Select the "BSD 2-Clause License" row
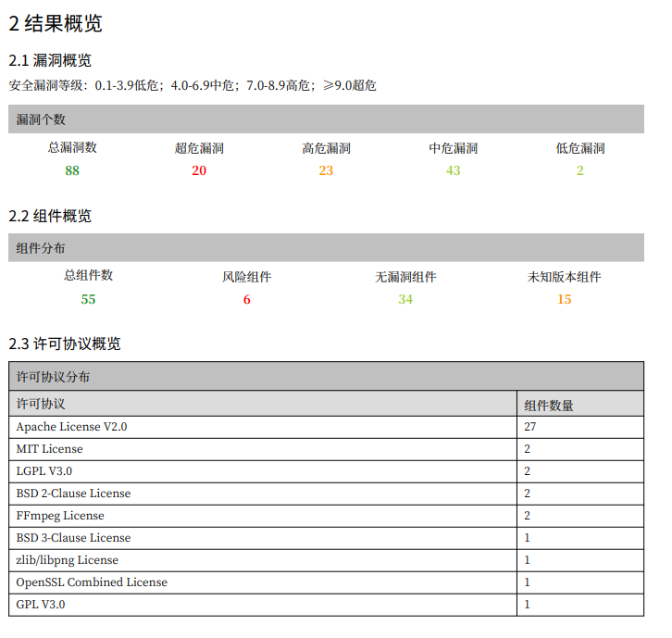672x638 pixels. tap(326, 494)
